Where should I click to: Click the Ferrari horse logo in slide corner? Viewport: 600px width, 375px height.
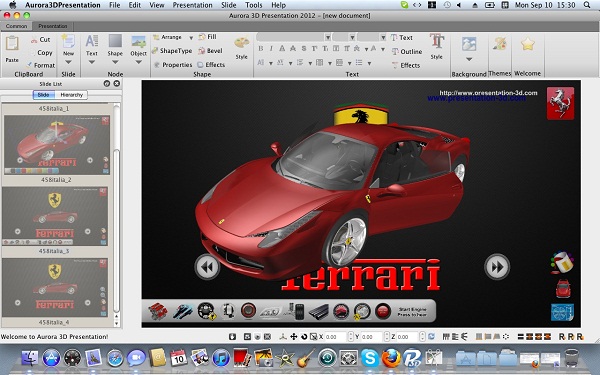pos(560,103)
